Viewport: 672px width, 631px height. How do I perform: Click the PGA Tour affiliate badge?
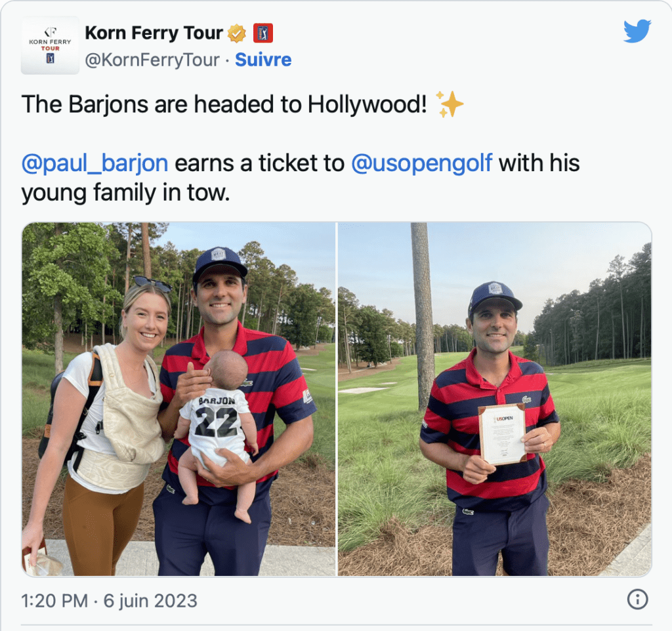(x=263, y=33)
